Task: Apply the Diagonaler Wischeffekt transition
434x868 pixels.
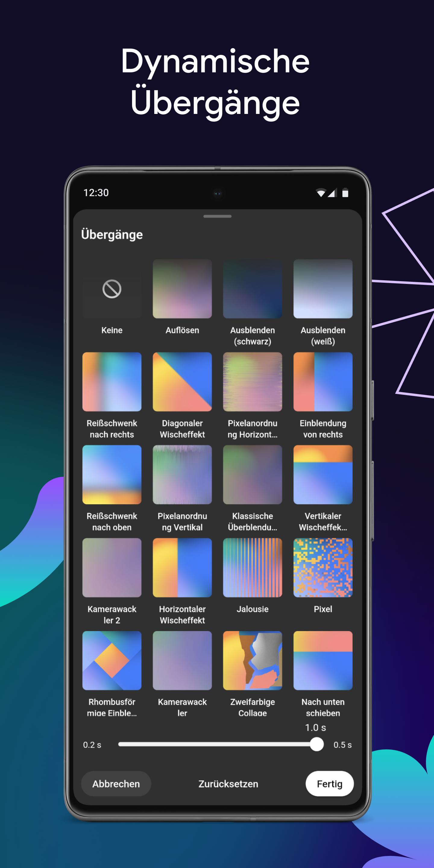Action: 182,382
